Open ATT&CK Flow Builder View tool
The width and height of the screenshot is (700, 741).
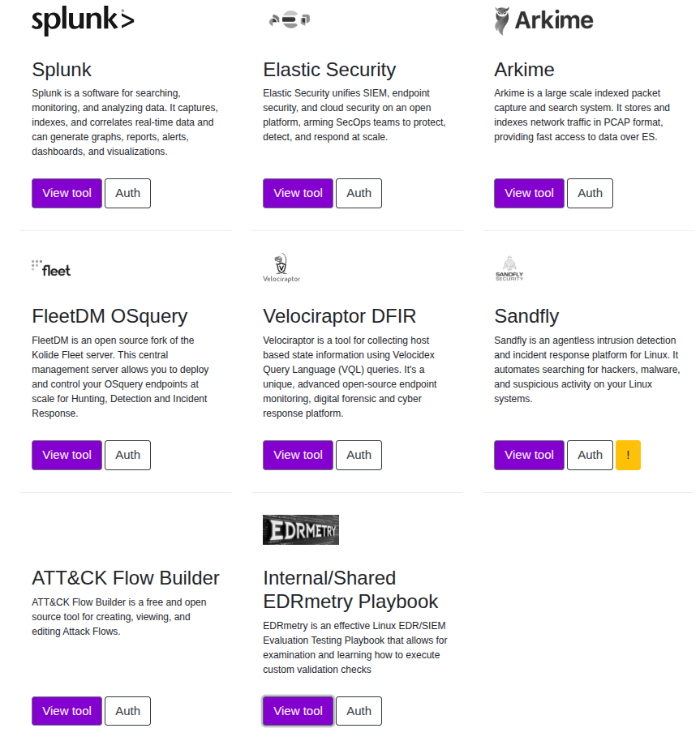(x=67, y=711)
